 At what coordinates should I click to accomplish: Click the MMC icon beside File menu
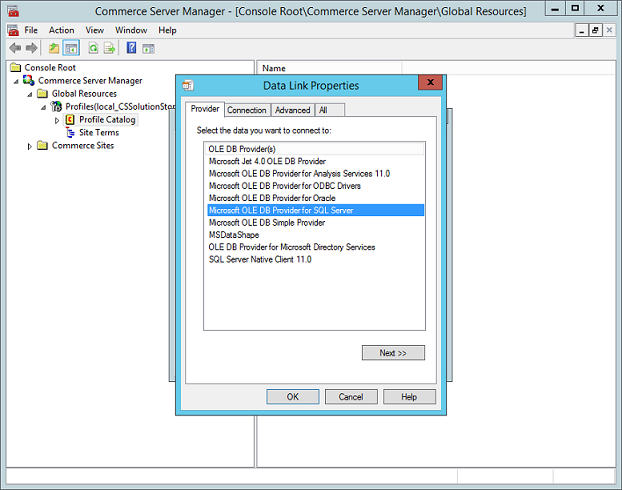[13, 30]
